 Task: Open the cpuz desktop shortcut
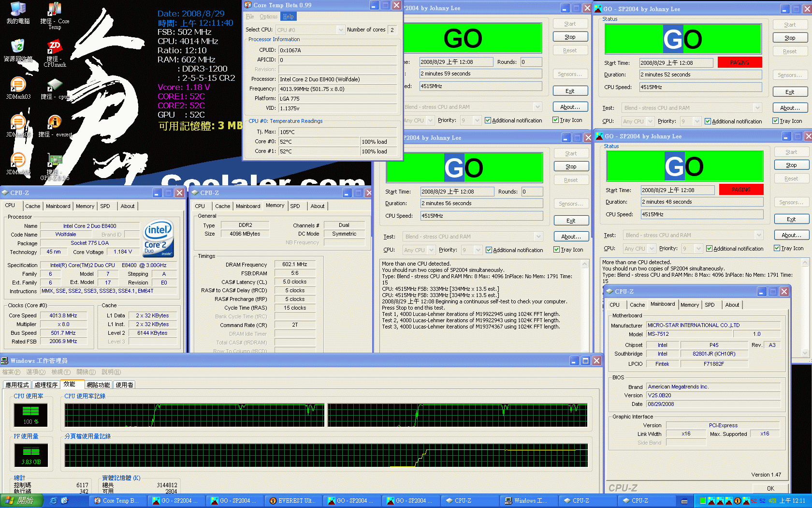point(55,89)
